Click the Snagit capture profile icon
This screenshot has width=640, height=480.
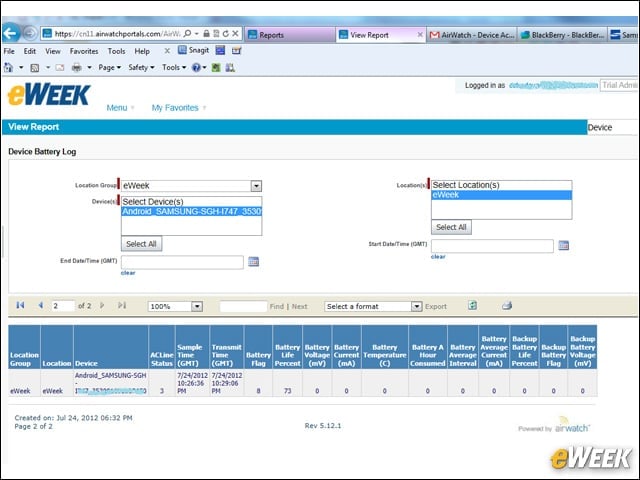pyautogui.click(x=236, y=51)
